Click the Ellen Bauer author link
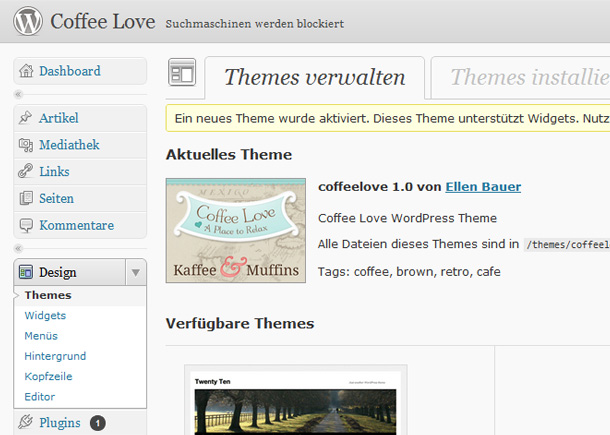610x435 pixels. [x=483, y=187]
